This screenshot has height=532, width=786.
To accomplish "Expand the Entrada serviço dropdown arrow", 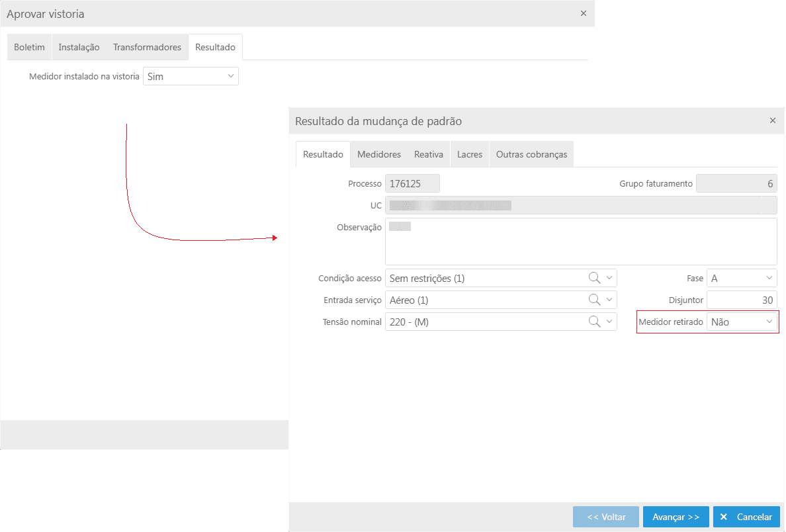I will [609, 300].
